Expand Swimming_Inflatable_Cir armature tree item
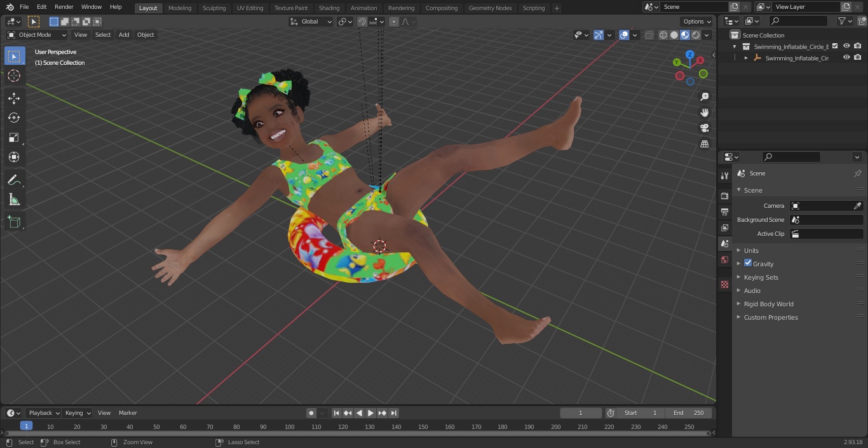Viewport: 868px width, 448px height. point(746,58)
